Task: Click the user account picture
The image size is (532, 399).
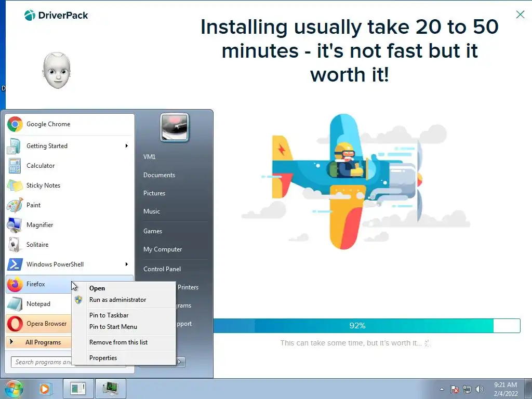Action: (x=175, y=127)
